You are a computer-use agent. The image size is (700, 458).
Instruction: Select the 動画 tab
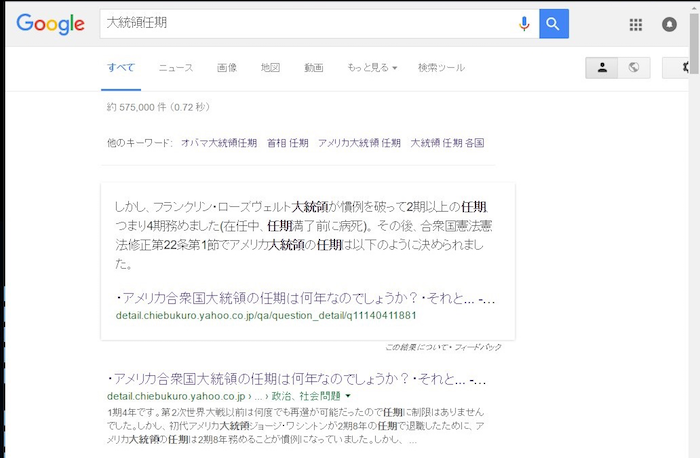point(314,68)
